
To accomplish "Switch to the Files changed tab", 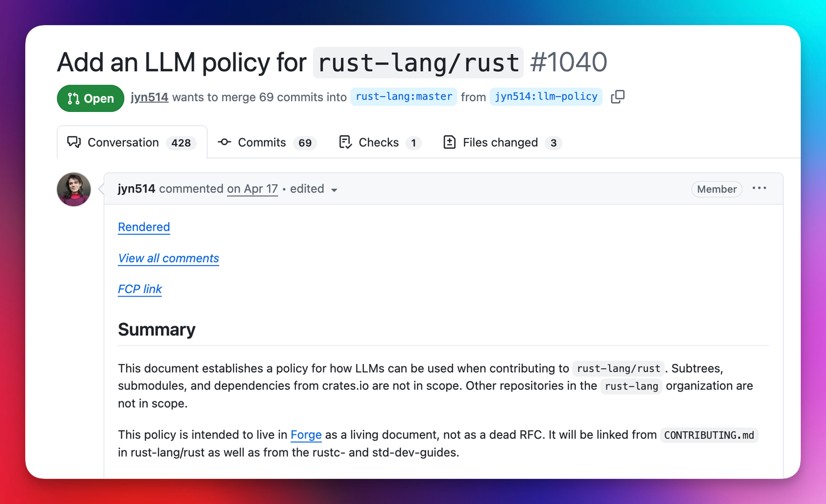I will [502, 142].
